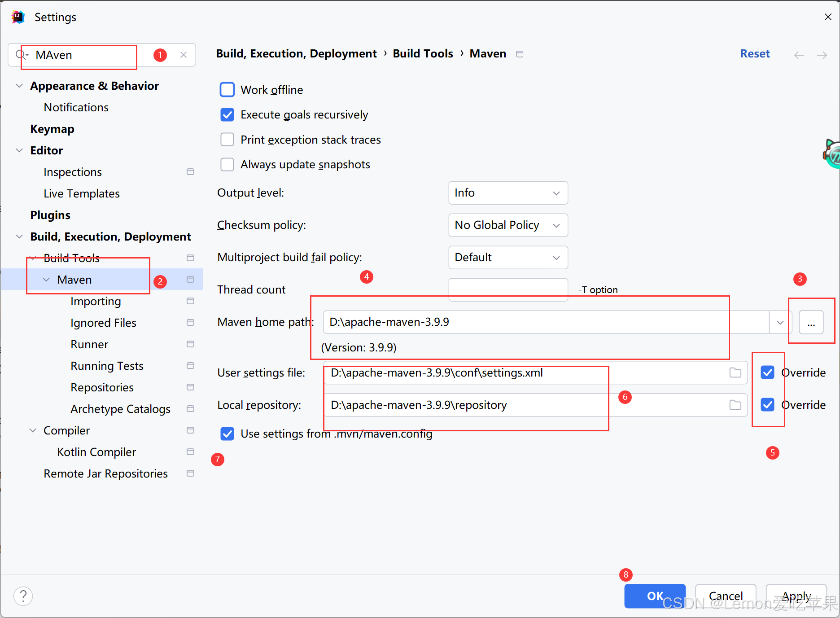Screen dimensions: 840x618
Task: Click project icon beside Compiler
Action: (x=190, y=430)
